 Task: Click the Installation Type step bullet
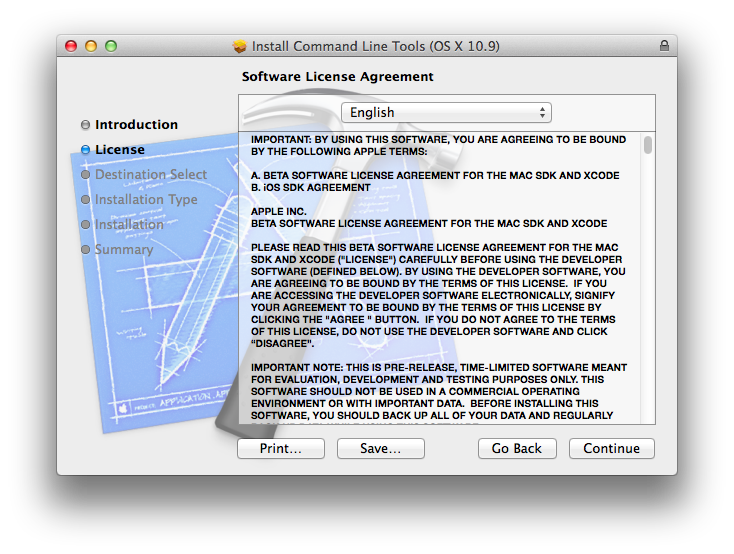point(85,199)
